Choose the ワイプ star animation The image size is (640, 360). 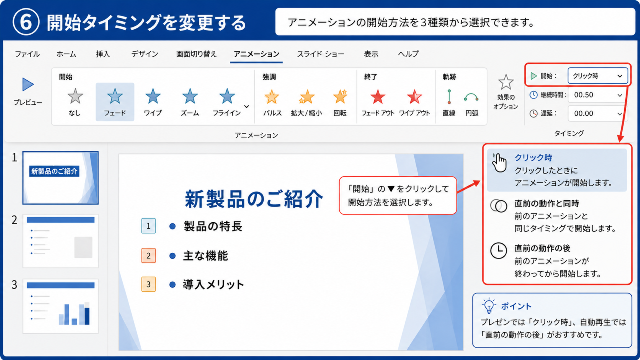point(153,97)
